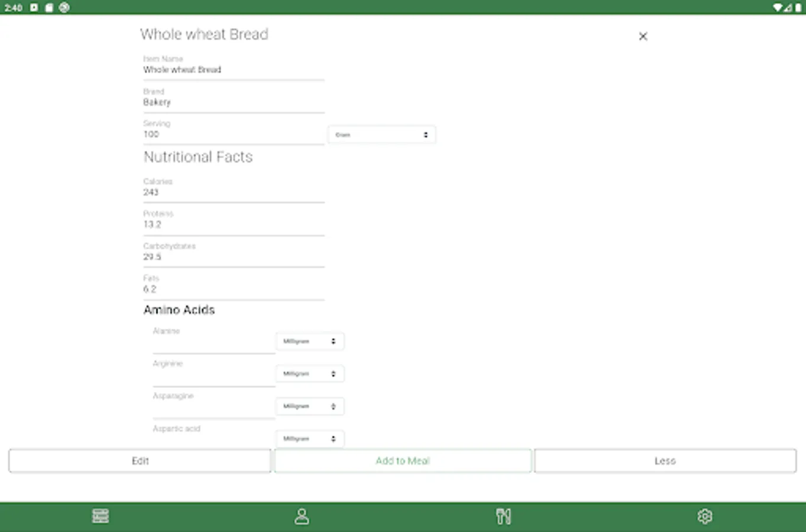
Task: Open the Alanine unit Milligram dropdown
Action: point(309,341)
